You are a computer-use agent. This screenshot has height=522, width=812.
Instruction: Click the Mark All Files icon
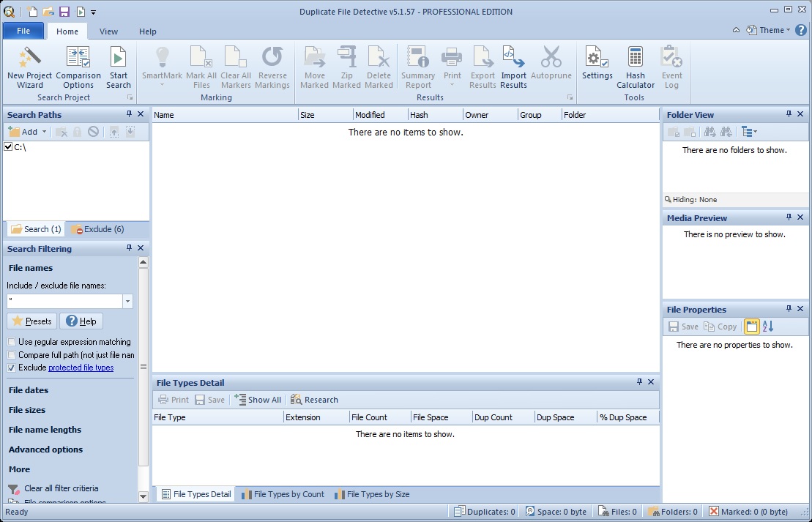tap(201, 67)
